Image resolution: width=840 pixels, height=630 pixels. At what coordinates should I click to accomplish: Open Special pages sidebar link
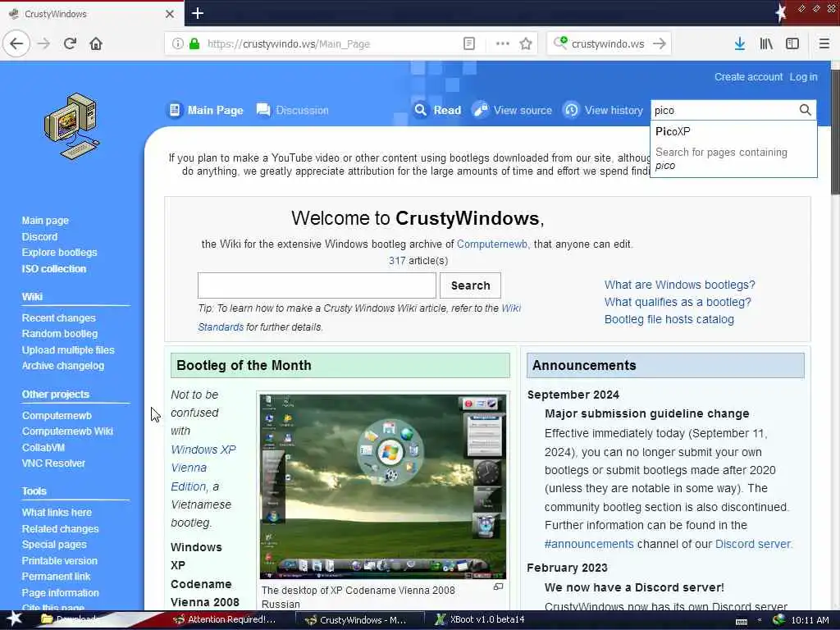[54, 545]
